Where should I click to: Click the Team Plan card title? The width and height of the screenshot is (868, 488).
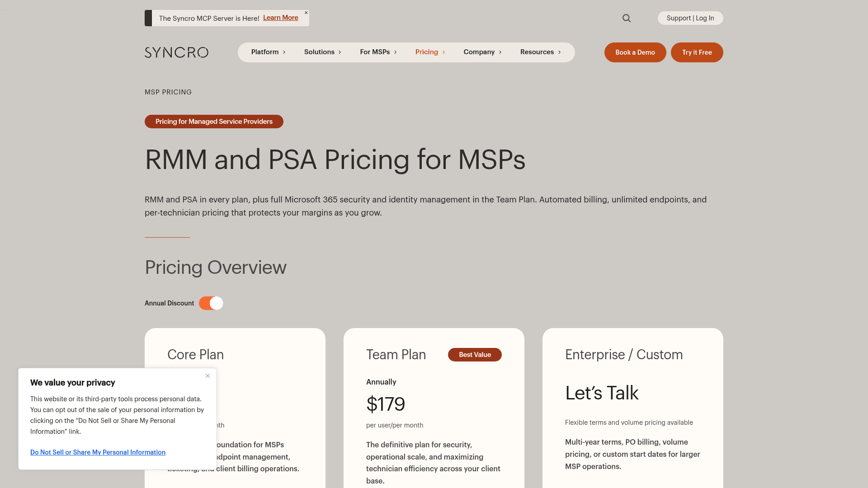396,355
